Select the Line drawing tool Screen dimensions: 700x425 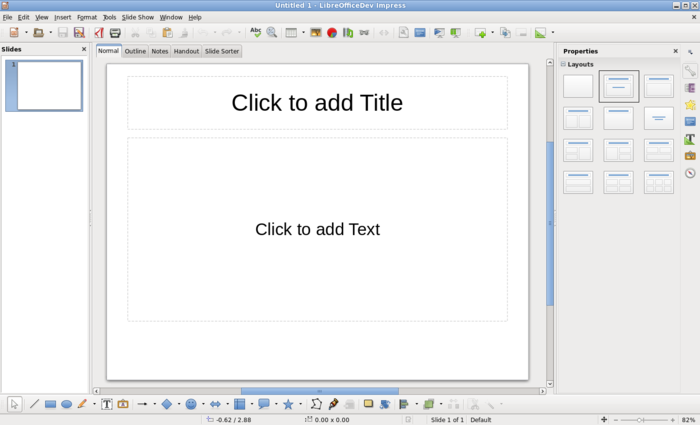click(x=34, y=404)
